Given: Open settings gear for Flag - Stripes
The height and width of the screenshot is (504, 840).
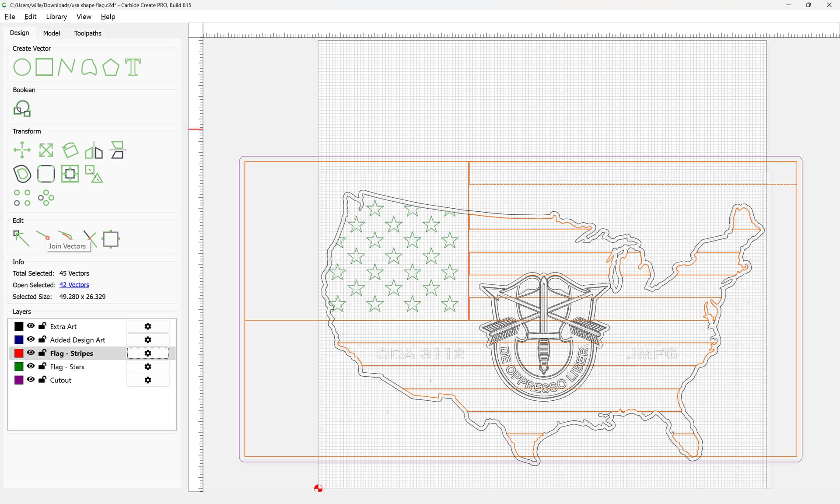Looking at the screenshot, I should click(x=148, y=353).
